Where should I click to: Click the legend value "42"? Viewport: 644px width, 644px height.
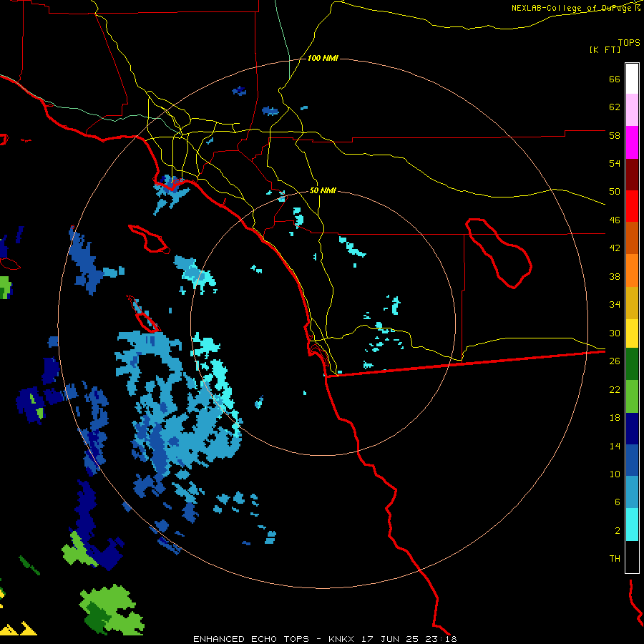coord(615,248)
